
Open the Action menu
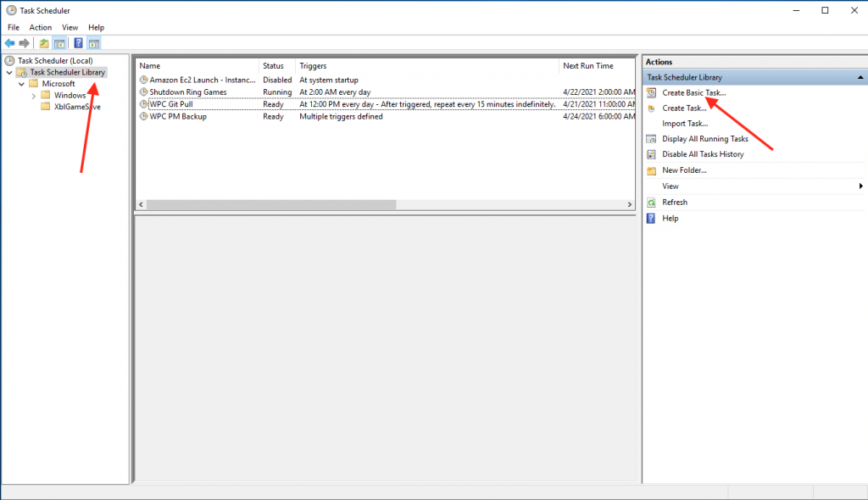(x=41, y=27)
